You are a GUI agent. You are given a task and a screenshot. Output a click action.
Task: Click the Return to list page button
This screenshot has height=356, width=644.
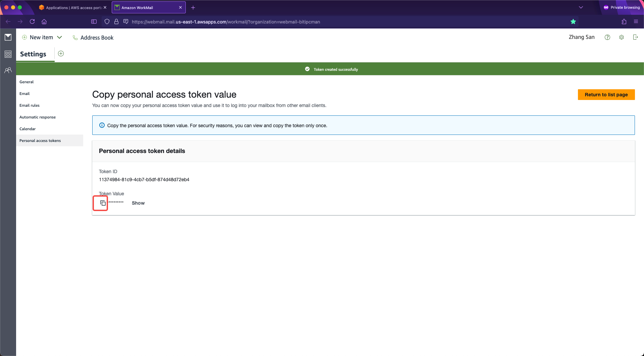pyautogui.click(x=606, y=95)
